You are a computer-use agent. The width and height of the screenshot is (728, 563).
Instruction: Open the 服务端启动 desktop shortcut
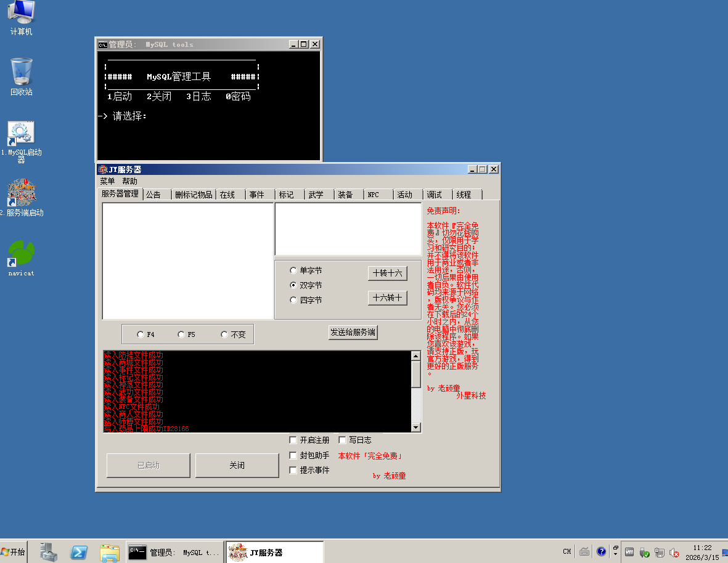[x=21, y=193]
